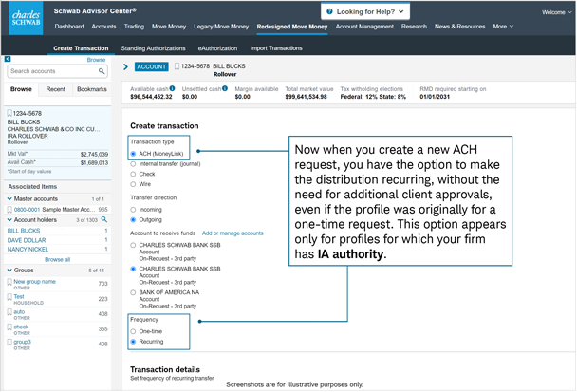
Task: Switch to Create Transaction tab
Action: [81, 48]
